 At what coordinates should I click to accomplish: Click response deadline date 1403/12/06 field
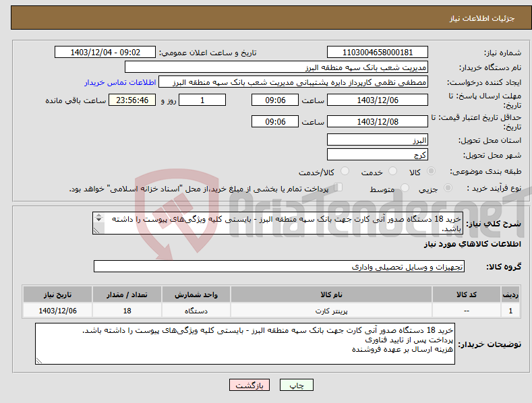pyautogui.click(x=378, y=100)
